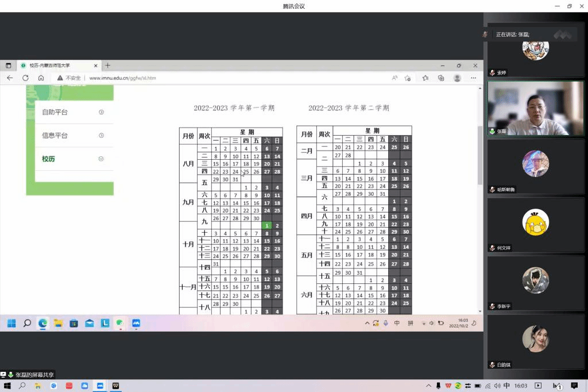
Task: Reload the shared browser page
Action: 25,78
